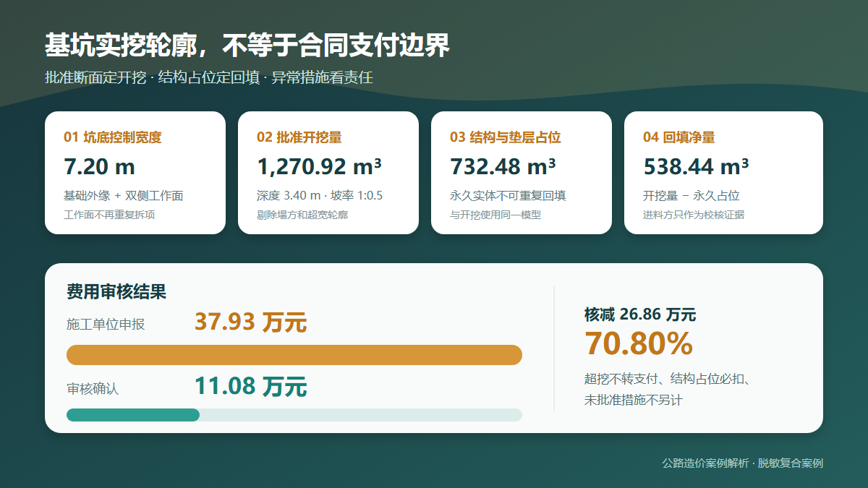
Task: Click the note 剔除塌方和超宽轮廓
Action: coord(302,215)
